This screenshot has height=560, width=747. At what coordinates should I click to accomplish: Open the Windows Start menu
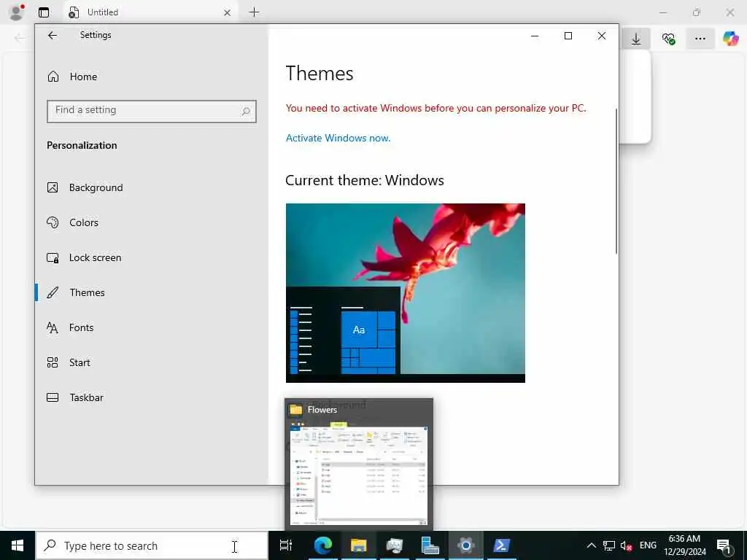click(18, 545)
